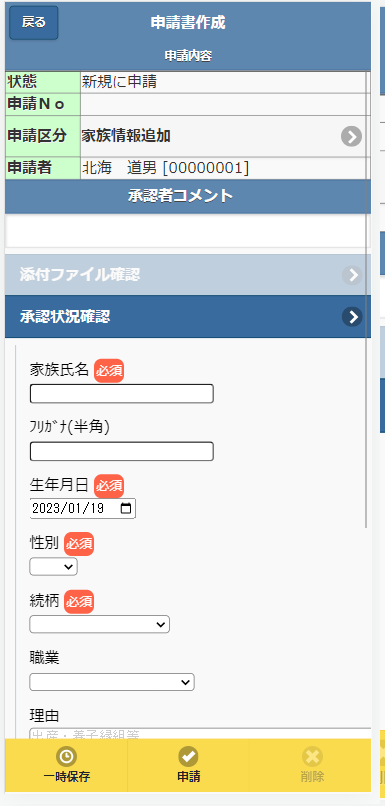Go back with the 戻る button
Image resolution: width=385 pixels, height=806 pixels.
tap(34, 23)
